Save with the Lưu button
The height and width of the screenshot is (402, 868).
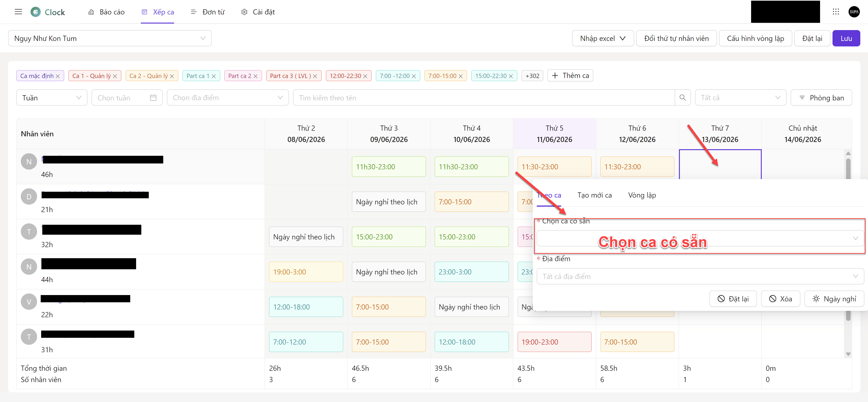pos(846,38)
